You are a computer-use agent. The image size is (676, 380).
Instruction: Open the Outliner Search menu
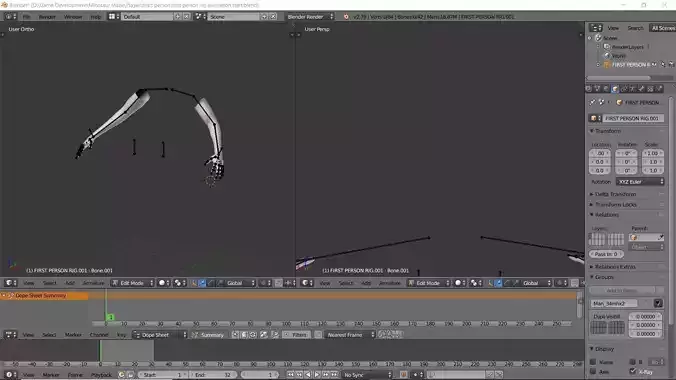point(635,28)
